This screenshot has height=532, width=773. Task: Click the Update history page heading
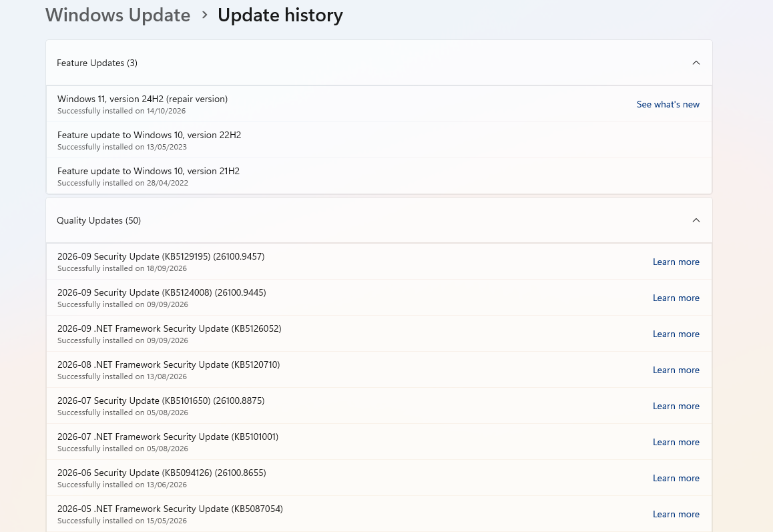(x=280, y=15)
